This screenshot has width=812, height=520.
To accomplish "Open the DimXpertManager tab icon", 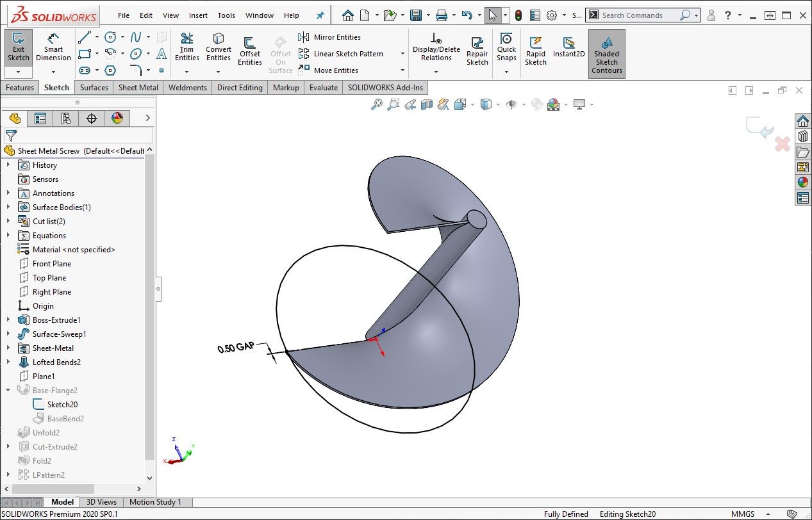I will coord(91,118).
